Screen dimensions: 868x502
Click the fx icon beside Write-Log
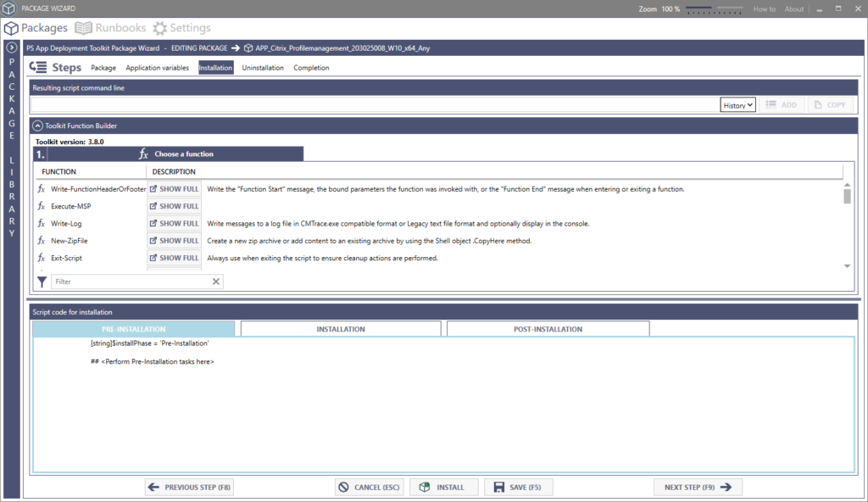[42, 223]
